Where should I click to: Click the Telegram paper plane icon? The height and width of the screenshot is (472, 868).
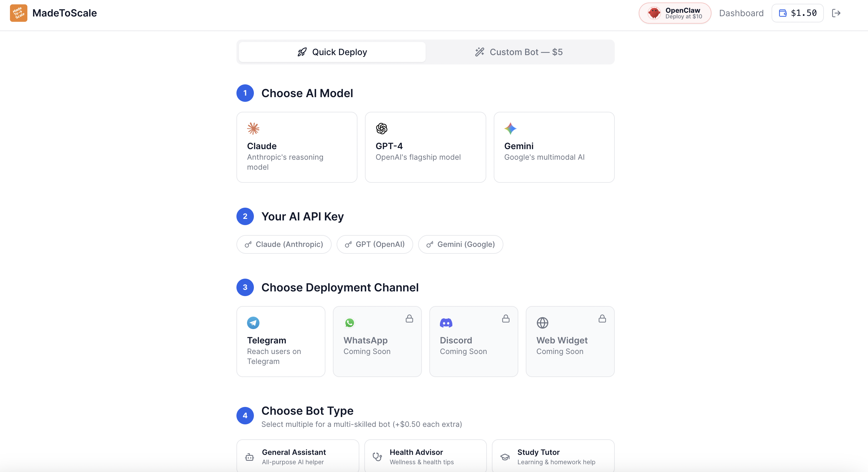253,323
